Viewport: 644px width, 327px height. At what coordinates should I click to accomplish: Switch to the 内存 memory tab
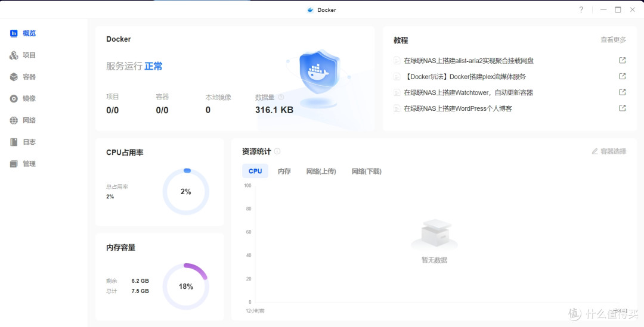pos(284,171)
